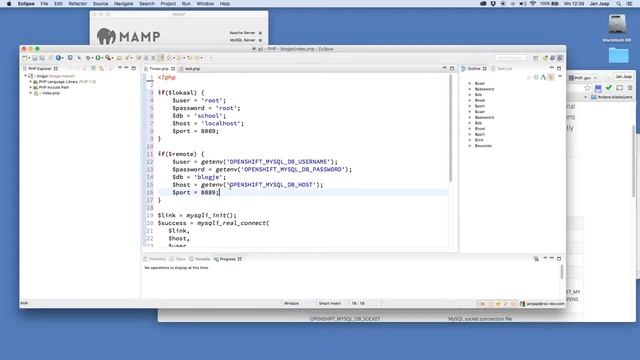Click the green checkmark extension icon in browser
The width and height of the screenshot is (640, 360).
tap(609, 87)
